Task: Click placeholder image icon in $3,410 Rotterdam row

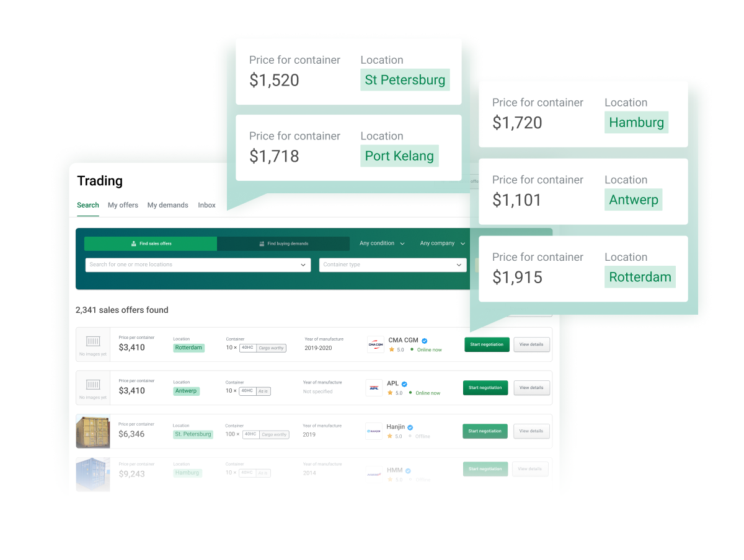Action: (93, 341)
